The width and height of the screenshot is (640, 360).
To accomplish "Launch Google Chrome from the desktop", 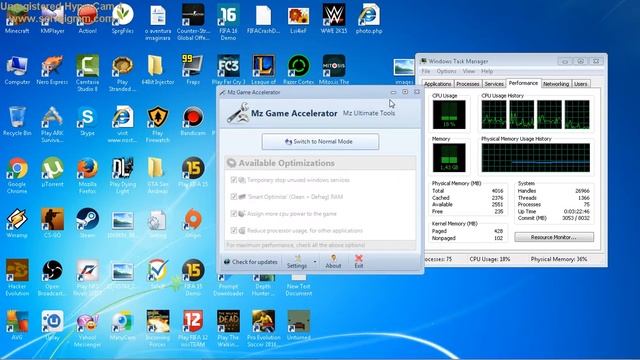I will click(17, 176).
